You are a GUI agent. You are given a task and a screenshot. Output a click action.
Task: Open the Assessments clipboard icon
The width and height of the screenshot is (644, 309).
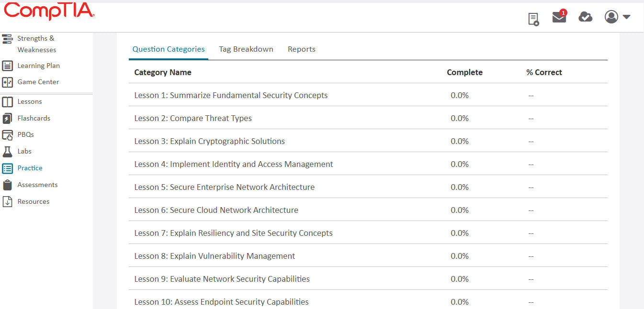click(x=8, y=185)
